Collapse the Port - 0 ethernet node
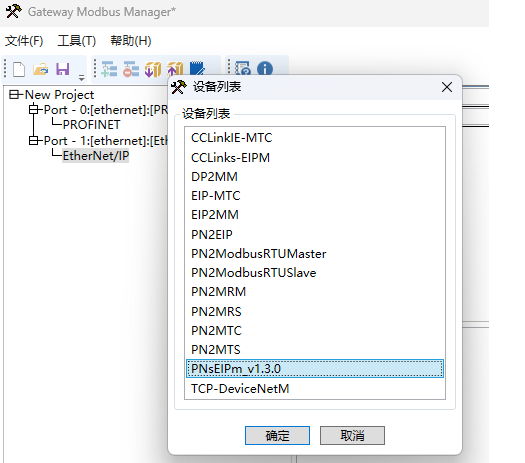 (x=33, y=109)
